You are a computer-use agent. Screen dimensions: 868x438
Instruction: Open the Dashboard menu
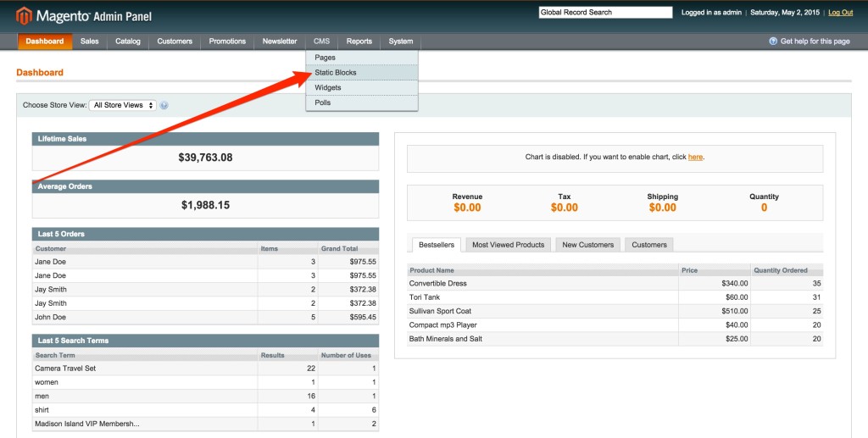45,42
